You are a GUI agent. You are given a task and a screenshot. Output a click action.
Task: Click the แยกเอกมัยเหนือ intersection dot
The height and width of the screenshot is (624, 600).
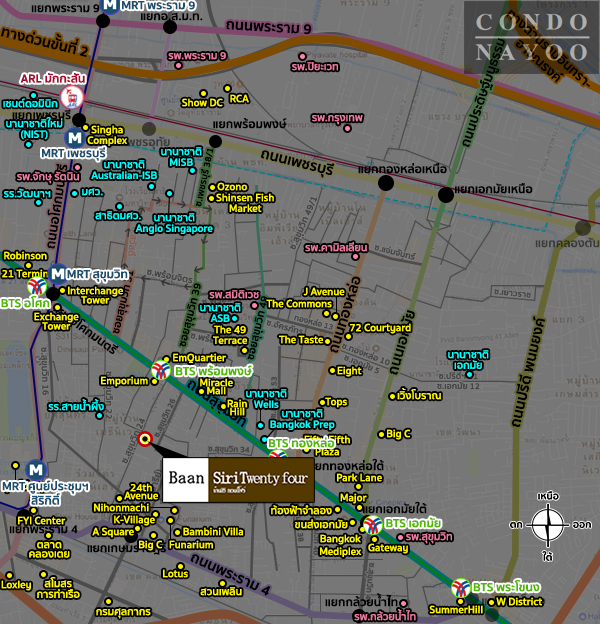[446, 195]
